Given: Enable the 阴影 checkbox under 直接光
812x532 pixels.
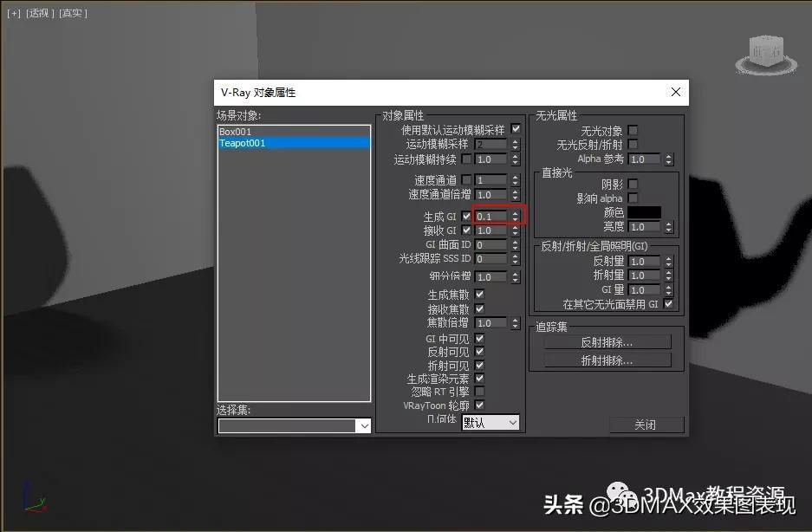Looking at the screenshot, I should pos(633,184).
